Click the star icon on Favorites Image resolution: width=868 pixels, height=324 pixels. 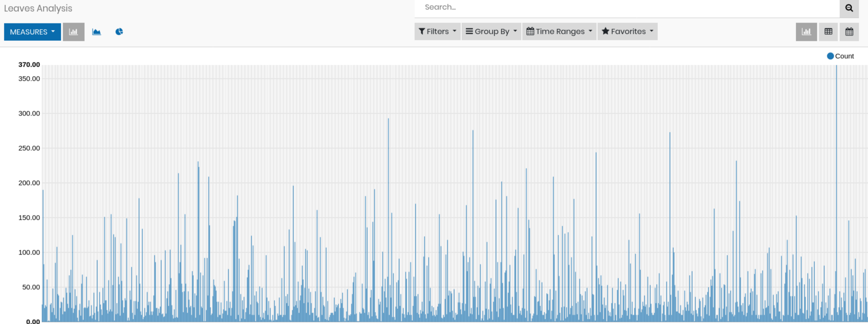click(x=605, y=31)
